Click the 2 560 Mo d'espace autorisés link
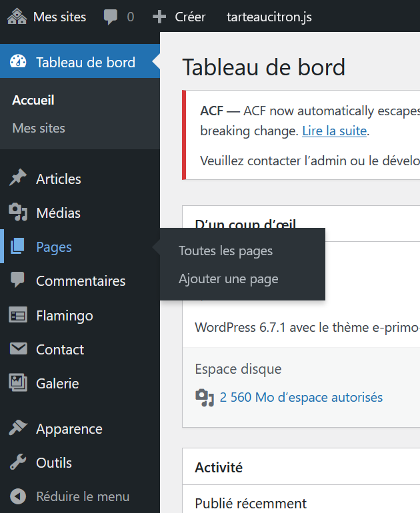 click(x=301, y=398)
